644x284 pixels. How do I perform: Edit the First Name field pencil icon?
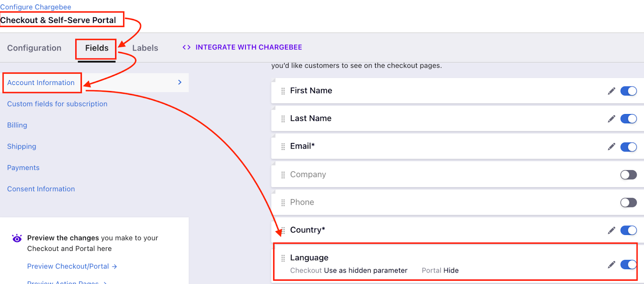coord(611,91)
